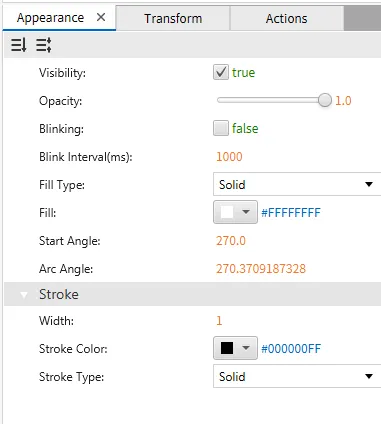Open the Stroke Color picker
The width and height of the screenshot is (381, 424).
coord(235,348)
